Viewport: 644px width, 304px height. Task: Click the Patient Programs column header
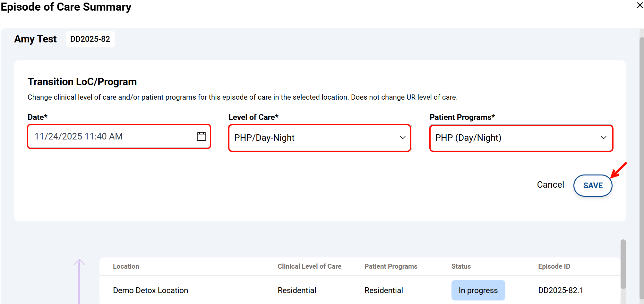pos(391,266)
